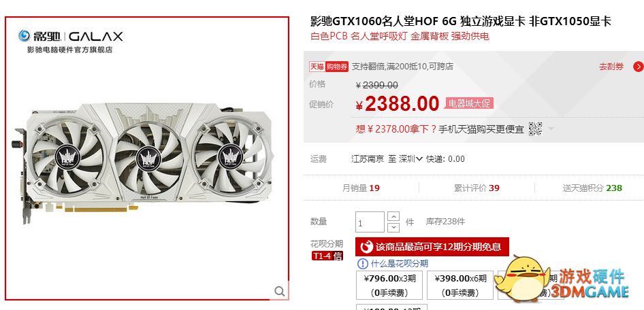
Task: Click the 影驰 GALAX store logo
Action: tap(71, 36)
